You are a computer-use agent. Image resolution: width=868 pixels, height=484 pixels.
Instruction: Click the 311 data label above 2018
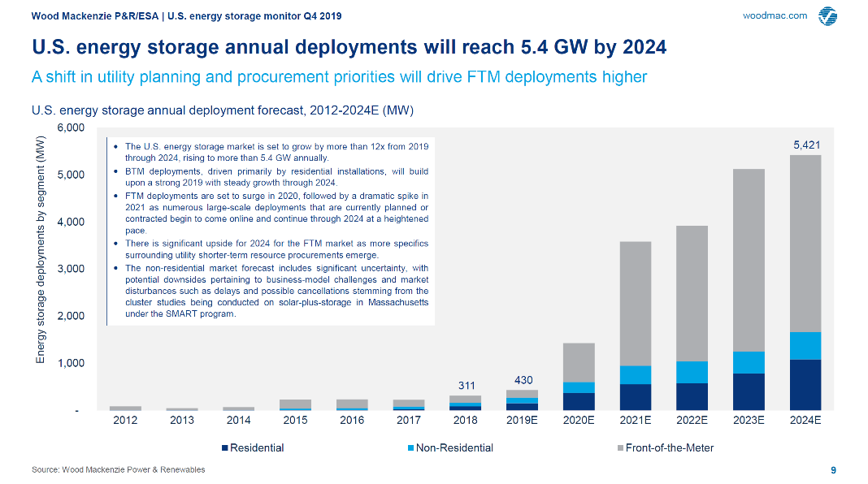click(x=467, y=386)
